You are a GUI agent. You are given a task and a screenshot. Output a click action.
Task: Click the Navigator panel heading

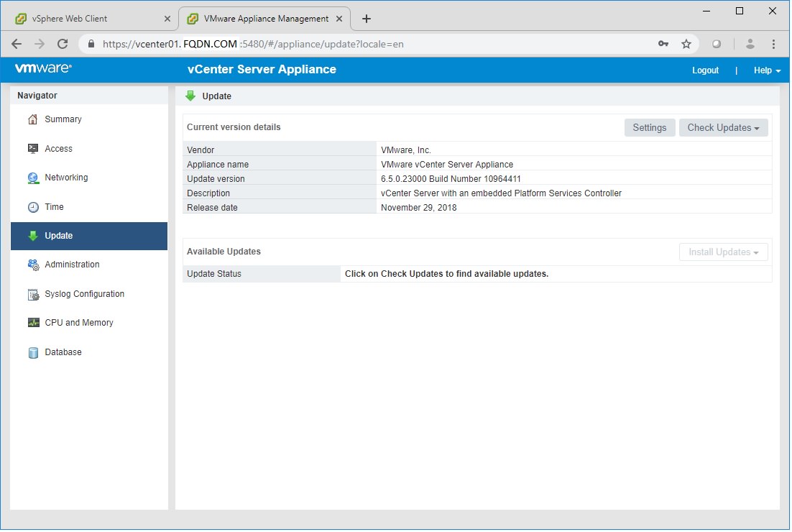pyautogui.click(x=37, y=96)
